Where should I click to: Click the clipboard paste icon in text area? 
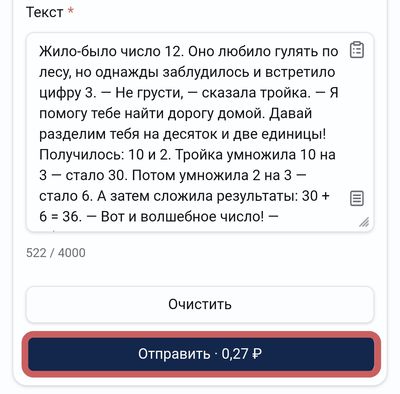[357, 50]
